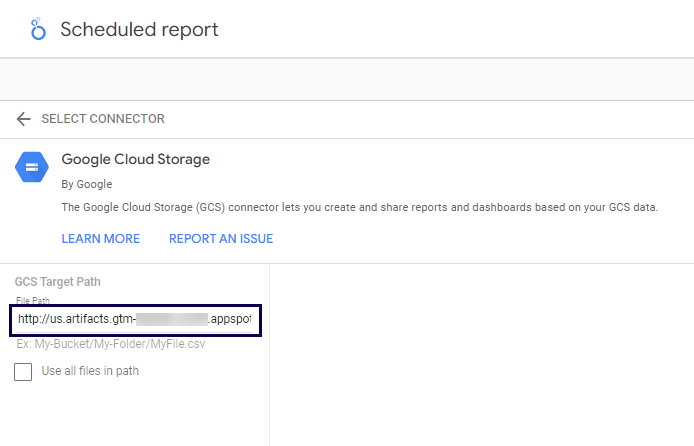Click the blurred part of the file path
Image resolution: width=694 pixels, height=446 pixels.
click(x=171, y=320)
